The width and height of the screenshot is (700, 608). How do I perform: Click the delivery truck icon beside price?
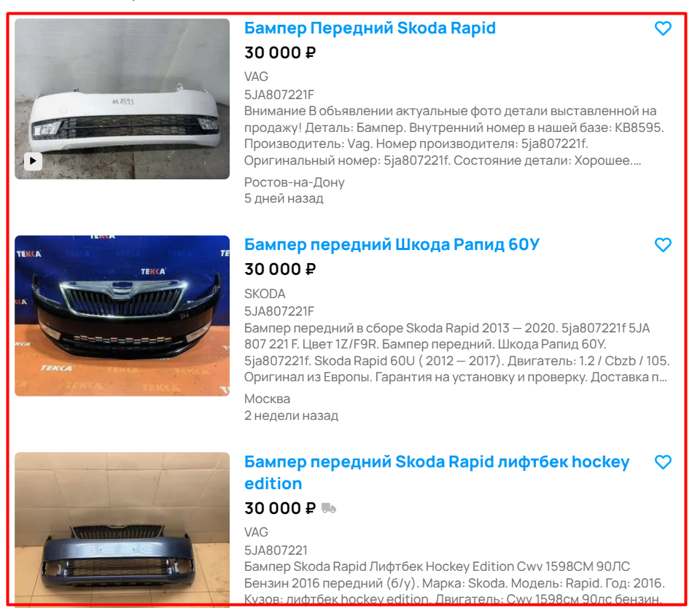(x=329, y=508)
